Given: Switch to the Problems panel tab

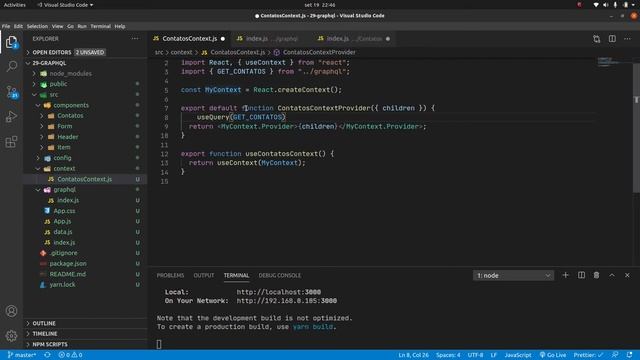Looking at the screenshot, I should (x=170, y=276).
